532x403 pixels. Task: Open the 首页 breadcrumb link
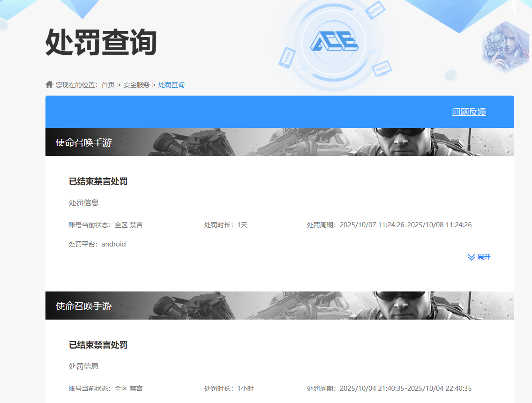pyautogui.click(x=108, y=85)
